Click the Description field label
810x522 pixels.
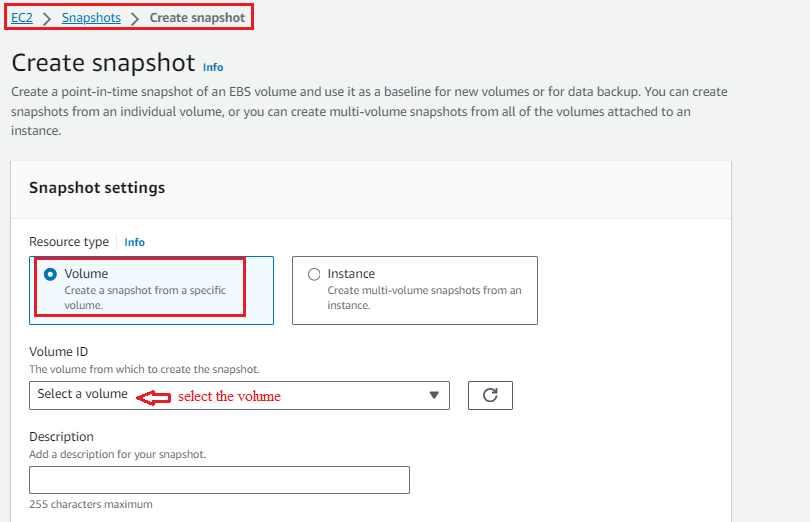[61, 437]
